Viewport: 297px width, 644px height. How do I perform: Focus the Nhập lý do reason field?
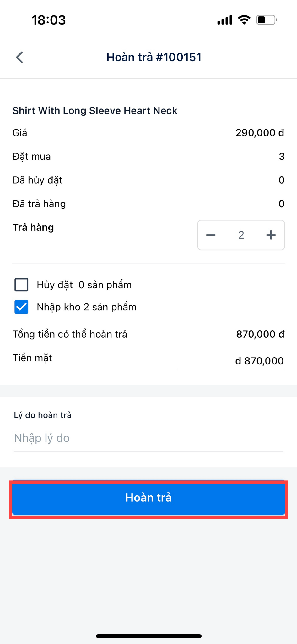148,438
